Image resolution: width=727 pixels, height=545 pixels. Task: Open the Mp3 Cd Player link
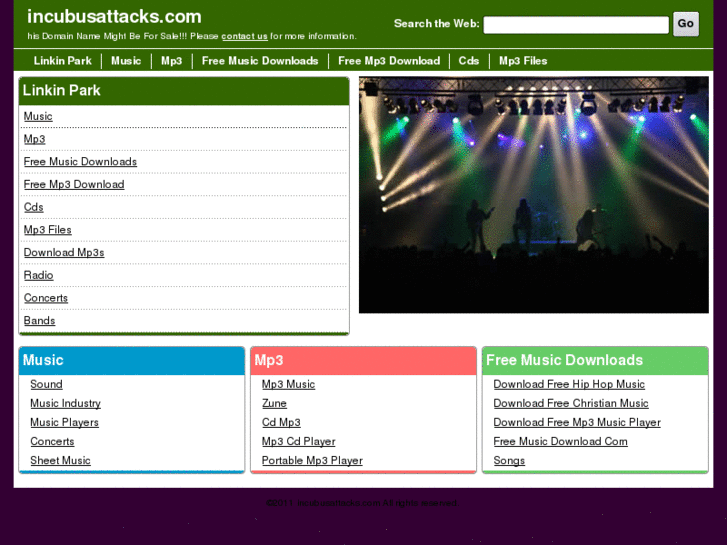(299, 442)
